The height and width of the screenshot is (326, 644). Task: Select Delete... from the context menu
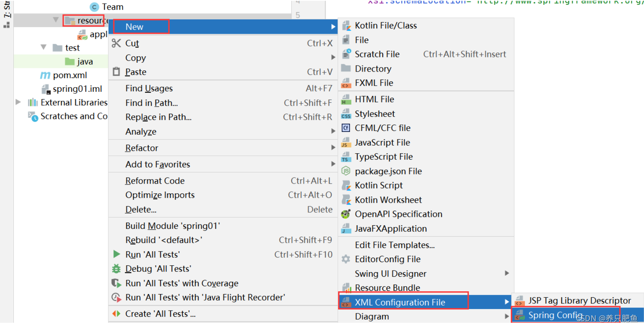coord(223,210)
